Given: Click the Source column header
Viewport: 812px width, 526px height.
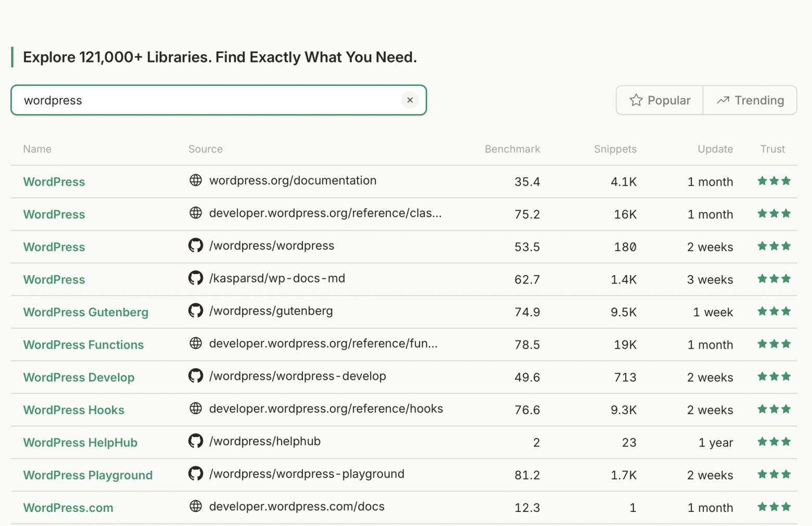Looking at the screenshot, I should point(206,149).
